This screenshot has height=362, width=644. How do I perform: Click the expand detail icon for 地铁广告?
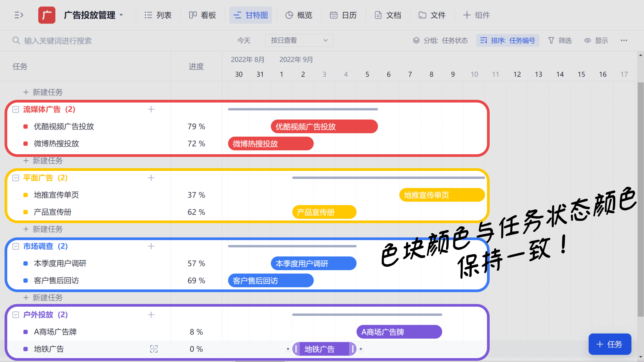154,349
